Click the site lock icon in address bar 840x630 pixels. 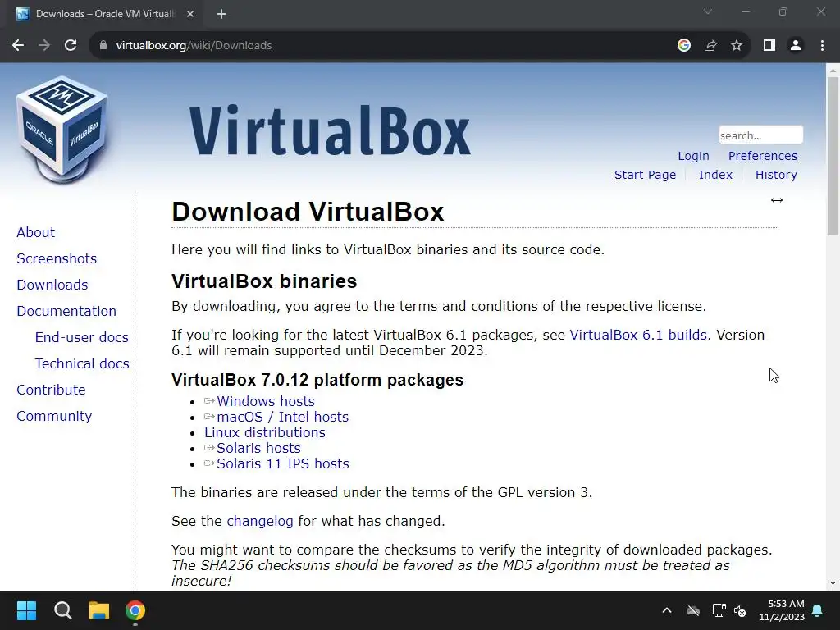[x=103, y=46]
